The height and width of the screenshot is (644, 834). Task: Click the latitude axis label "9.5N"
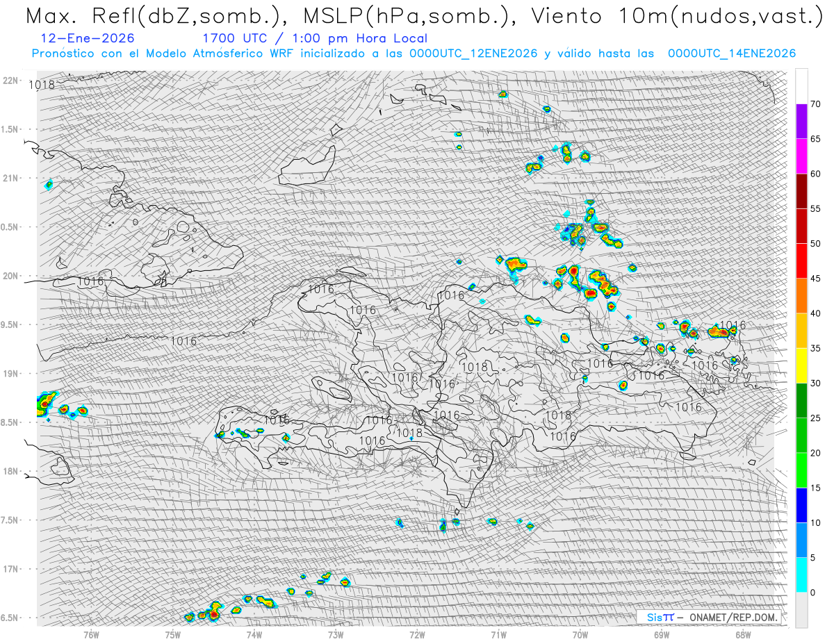(10, 324)
